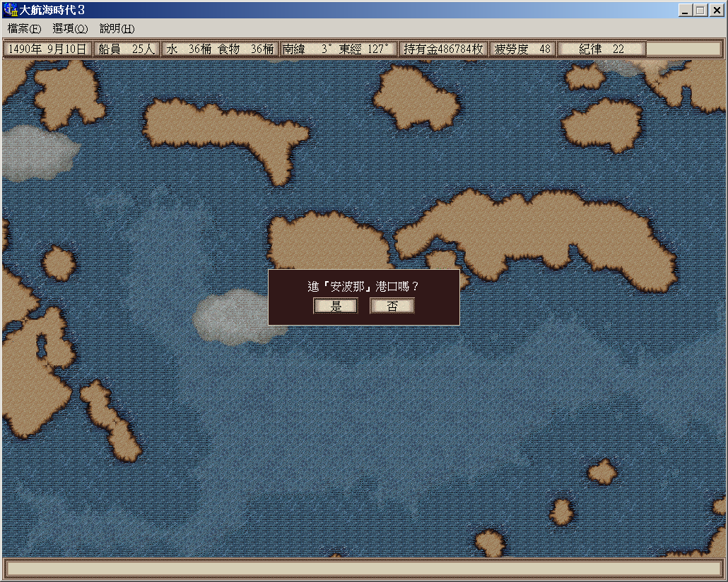
Task: Close the 大航海時代3 game window
Action: tap(715, 10)
